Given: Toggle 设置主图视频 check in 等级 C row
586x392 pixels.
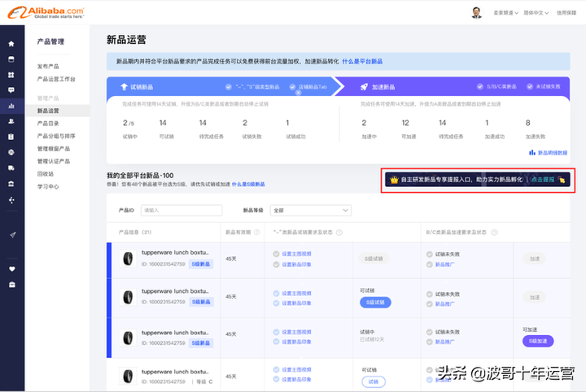Looking at the screenshot, I should pyautogui.click(x=276, y=369).
